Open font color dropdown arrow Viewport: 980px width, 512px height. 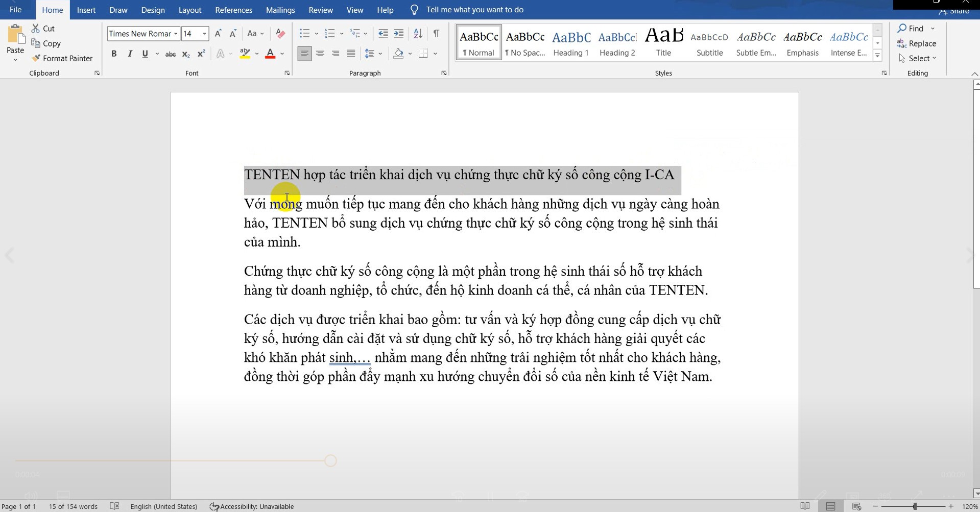point(282,54)
